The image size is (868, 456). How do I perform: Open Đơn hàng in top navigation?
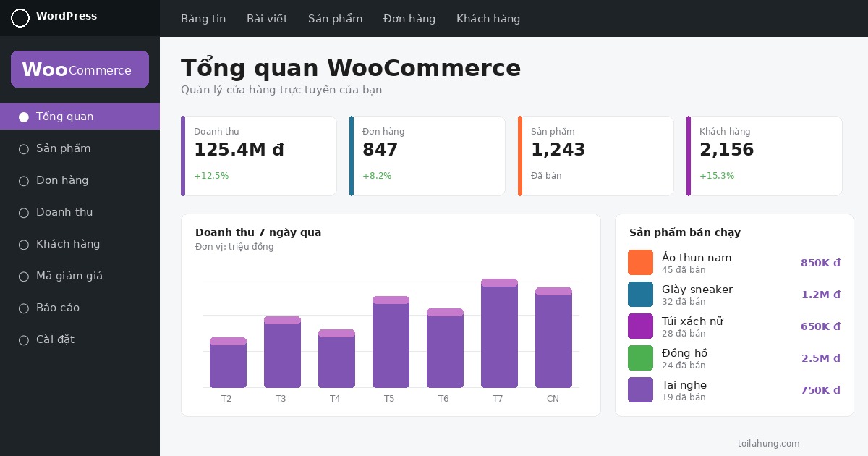pyautogui.click(x=409, y=19)
